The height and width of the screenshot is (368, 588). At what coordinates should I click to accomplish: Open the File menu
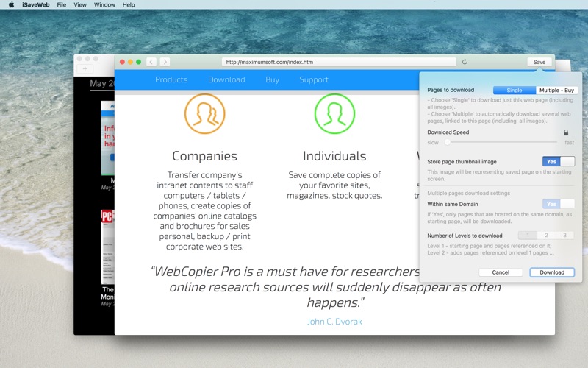(62, 4)
